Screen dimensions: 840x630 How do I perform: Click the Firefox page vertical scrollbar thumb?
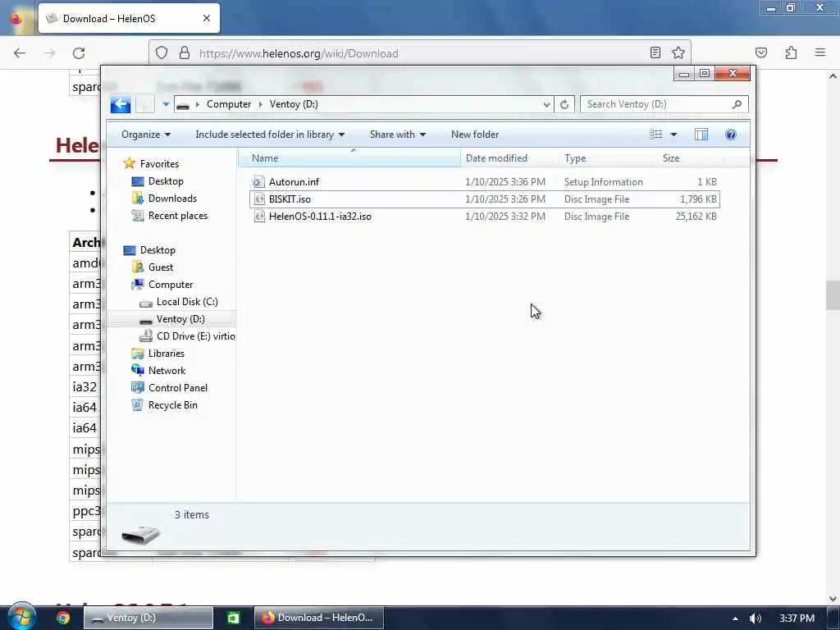833,294
